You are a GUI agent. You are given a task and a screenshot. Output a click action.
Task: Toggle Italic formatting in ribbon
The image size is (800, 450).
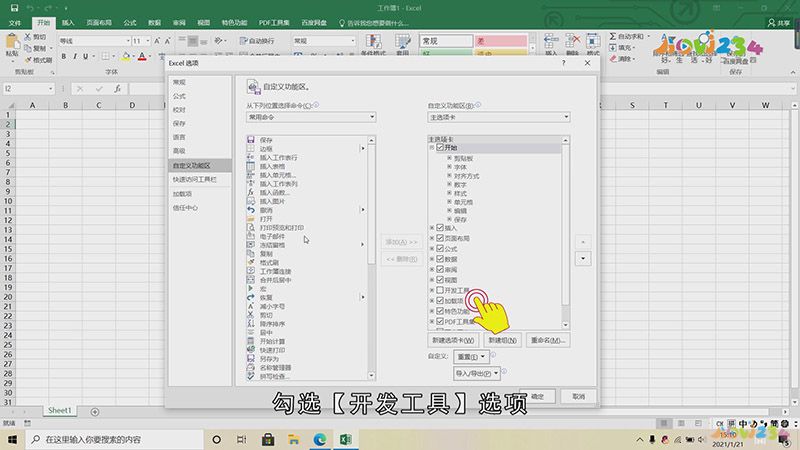[74, 56]
